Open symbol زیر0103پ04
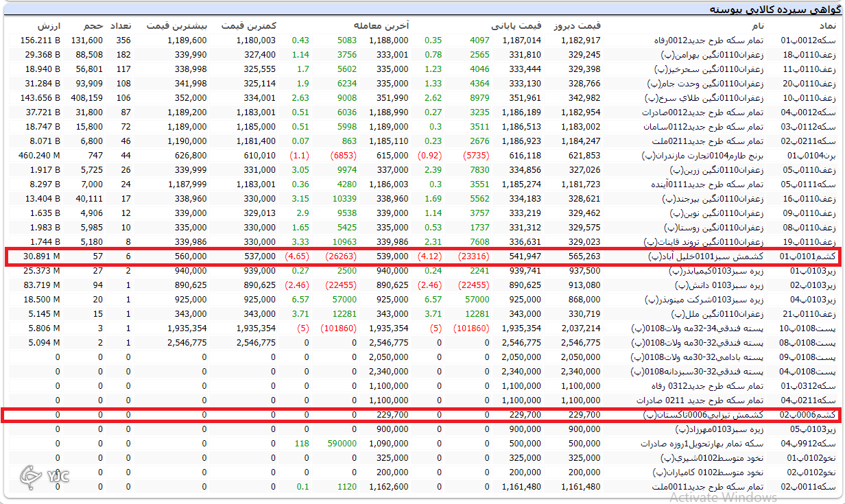 812,300
